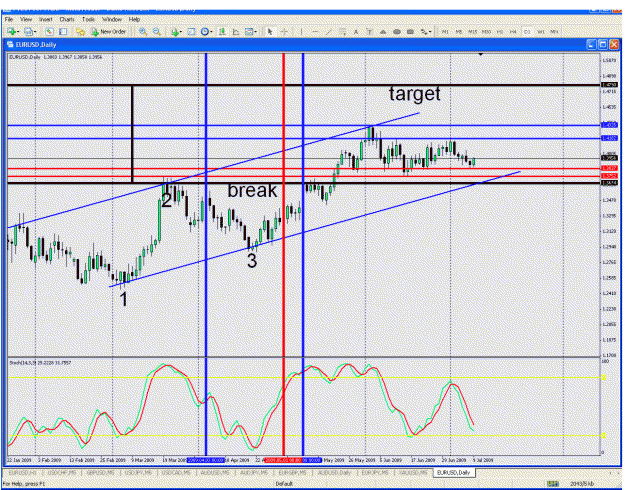Switch to the USDCHF,M5 chart tab
625x490 pixels.
coord(62,473)
